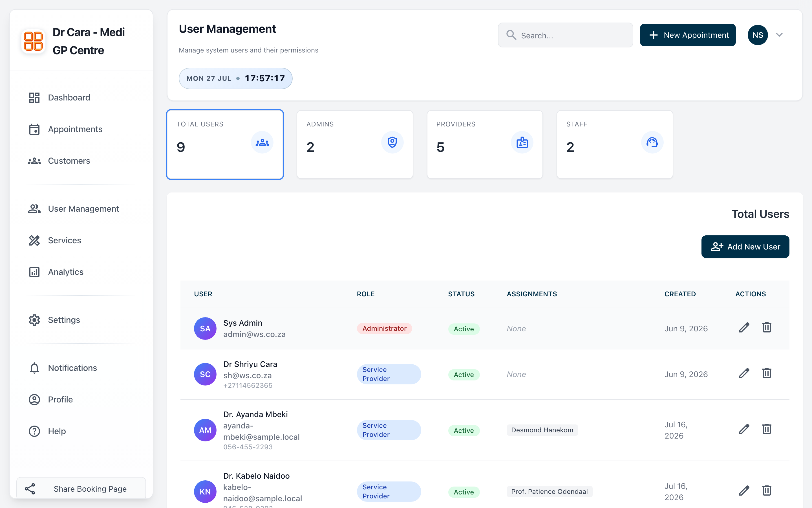Click the New Appointment button

click(x=687, y=35)
